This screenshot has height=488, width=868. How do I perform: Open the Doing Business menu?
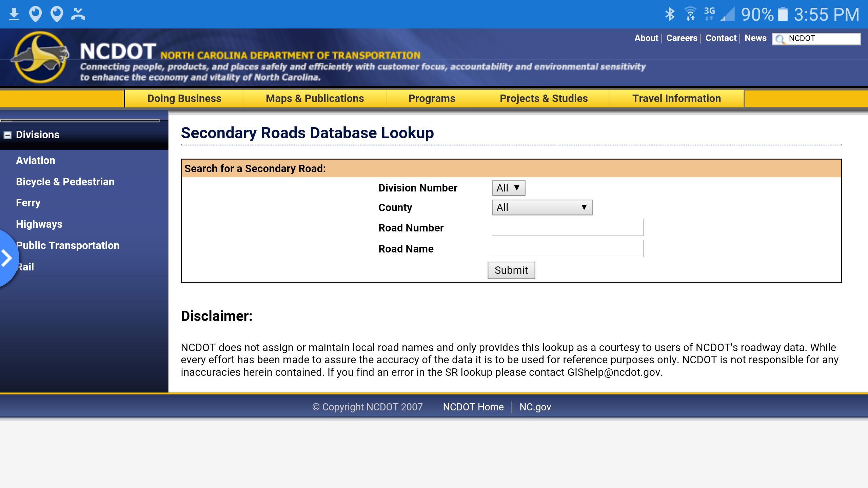(184, 98)
